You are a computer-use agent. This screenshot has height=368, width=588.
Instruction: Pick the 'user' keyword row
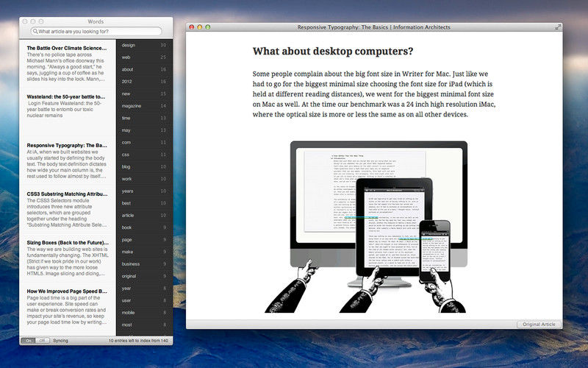click(144, 300)
